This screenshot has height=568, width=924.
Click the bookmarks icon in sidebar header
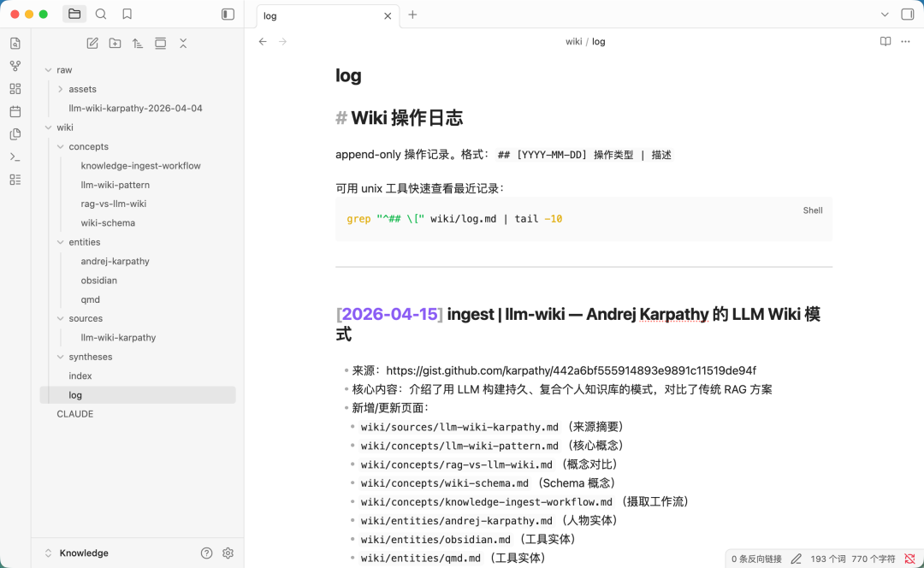[x=127, y=15]
